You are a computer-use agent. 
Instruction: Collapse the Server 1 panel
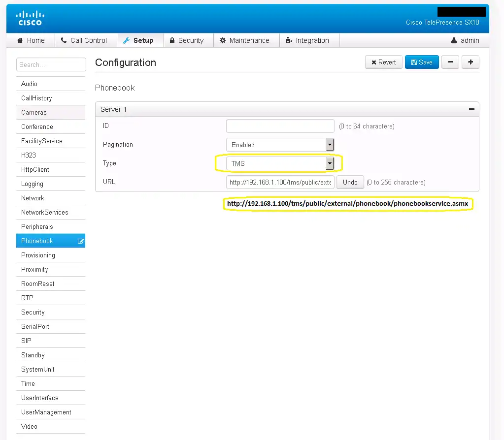(471, 109)
